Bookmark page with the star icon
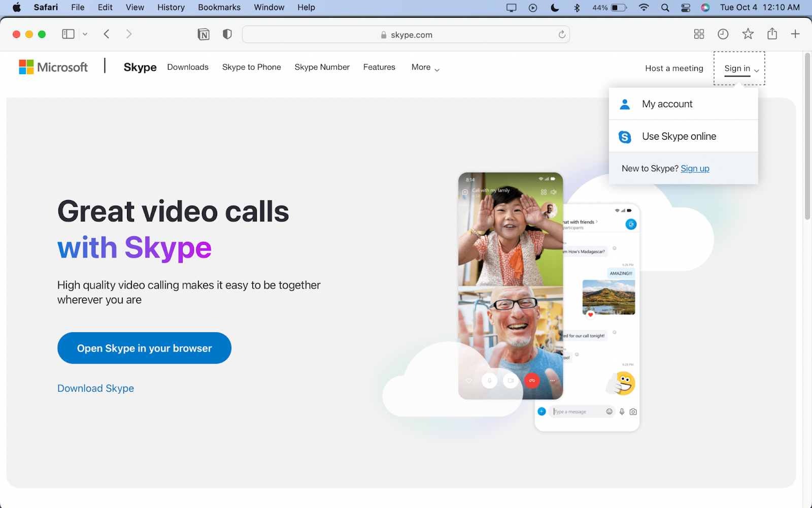812x508 pixels. pyautogui.click(x=748, y=34)
